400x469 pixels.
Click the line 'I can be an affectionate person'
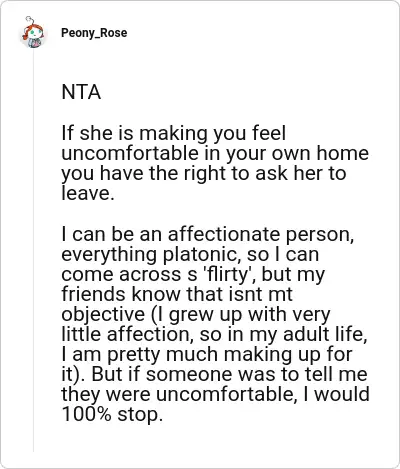click(208, 234)
